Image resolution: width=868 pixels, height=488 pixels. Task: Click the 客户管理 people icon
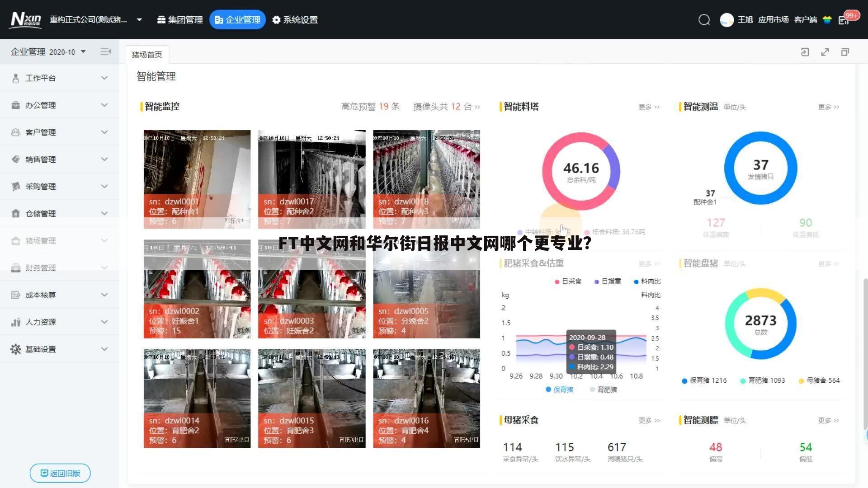tap(16, 132)
